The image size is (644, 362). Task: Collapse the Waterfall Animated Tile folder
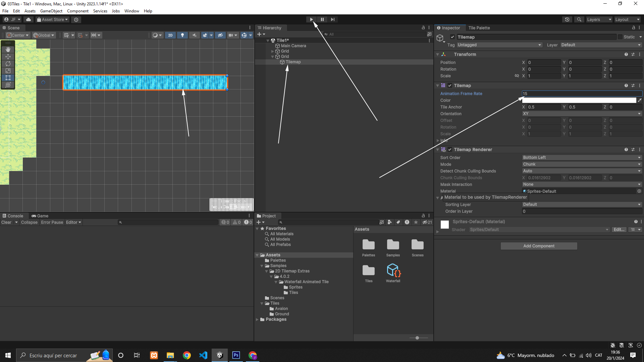[x=276, y=282]
